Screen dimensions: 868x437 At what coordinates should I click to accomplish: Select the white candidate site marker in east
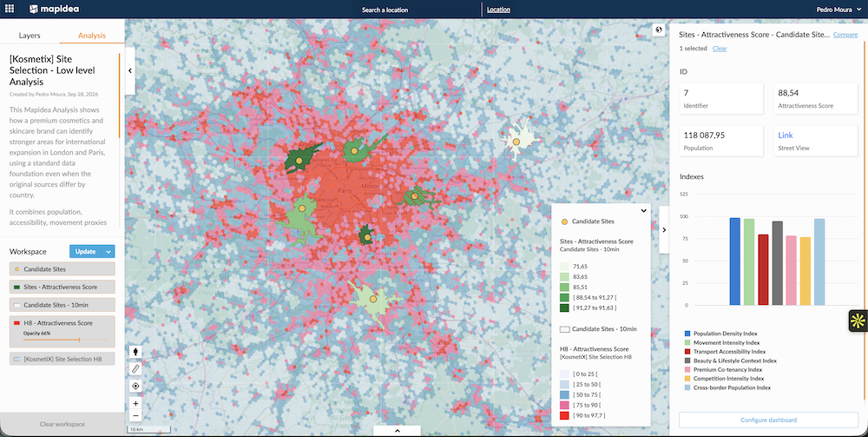(516, 142)
